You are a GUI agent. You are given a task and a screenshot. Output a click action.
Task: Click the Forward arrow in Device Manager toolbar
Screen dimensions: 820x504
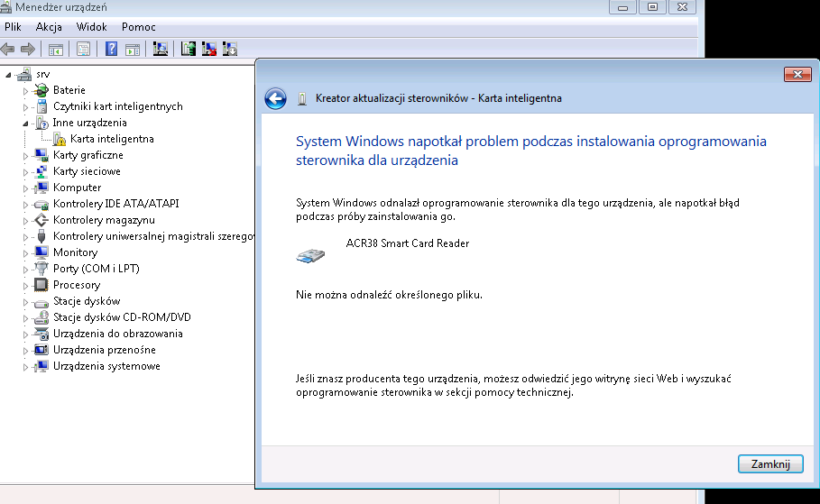click(x=28, y=50)
